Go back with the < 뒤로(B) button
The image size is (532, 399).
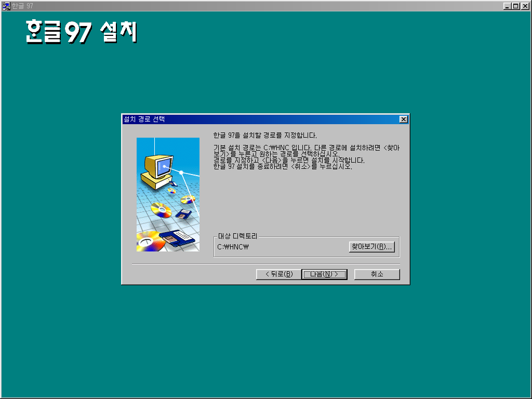(278, 274)
